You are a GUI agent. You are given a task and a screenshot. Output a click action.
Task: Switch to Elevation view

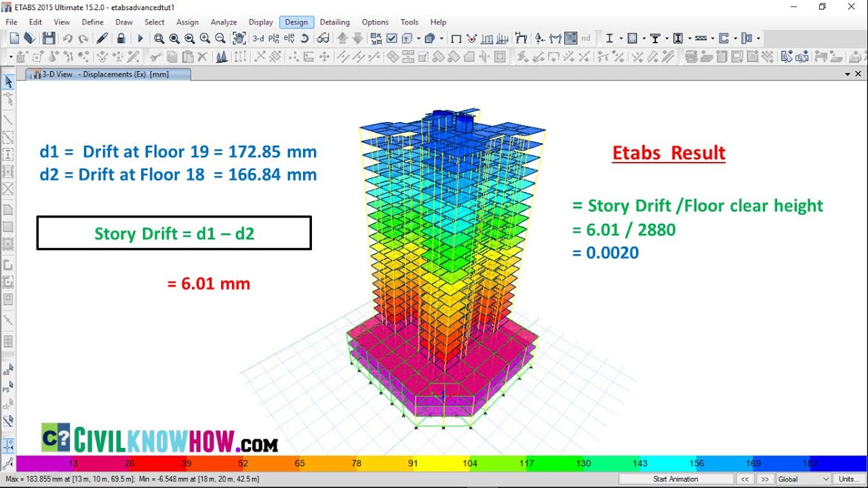tap(290, 39)
